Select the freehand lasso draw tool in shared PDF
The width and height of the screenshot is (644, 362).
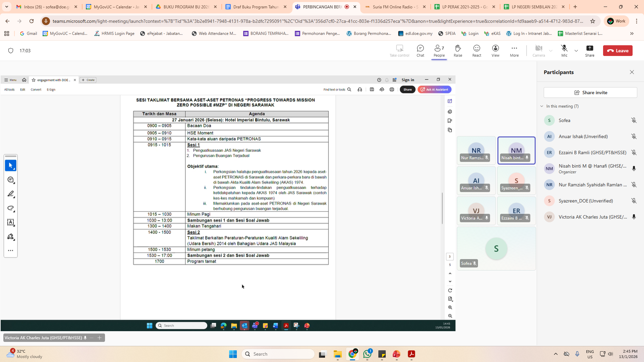point(11,208)
